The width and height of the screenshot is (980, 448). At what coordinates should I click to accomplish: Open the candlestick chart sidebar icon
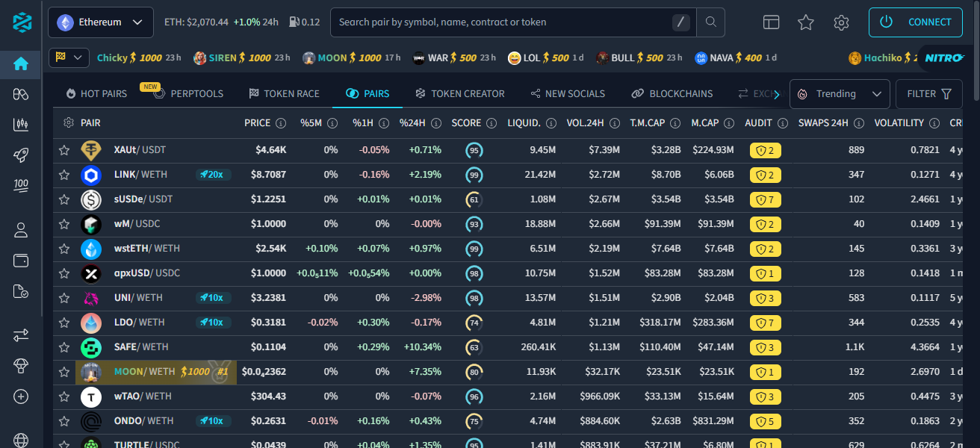click(21, 125)
